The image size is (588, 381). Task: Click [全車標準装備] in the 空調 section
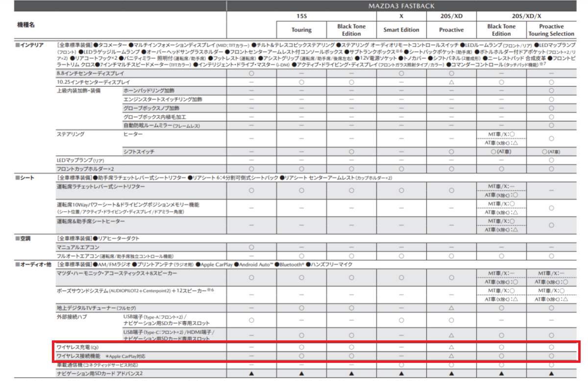pos(74,238)
